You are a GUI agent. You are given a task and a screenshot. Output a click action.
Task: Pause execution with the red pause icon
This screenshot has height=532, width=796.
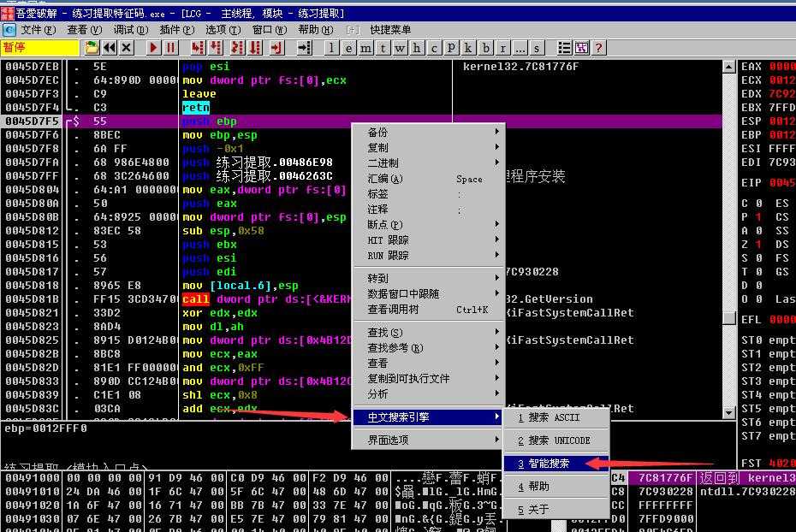click(170, 48)
